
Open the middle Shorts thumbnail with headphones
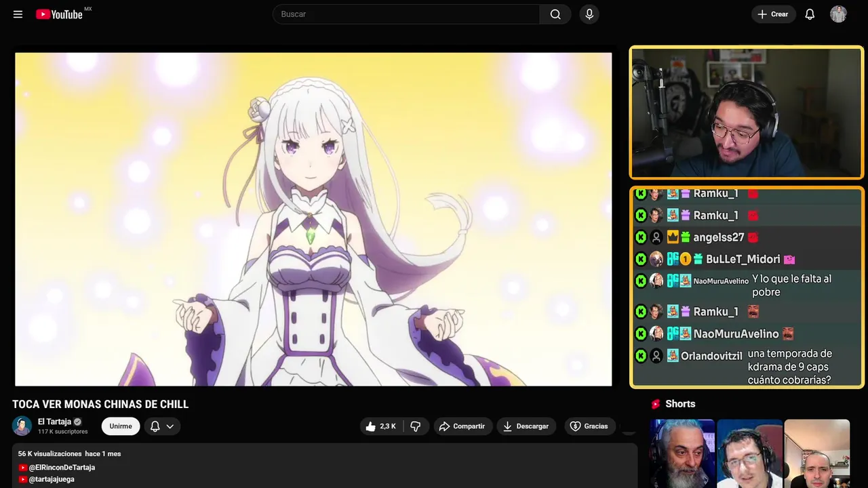tap(749, 453)
